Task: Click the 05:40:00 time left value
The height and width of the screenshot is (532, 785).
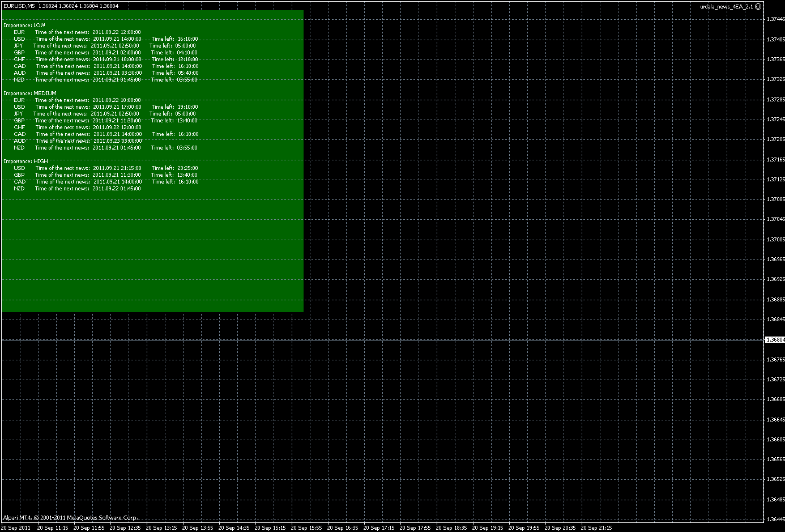Action: [188, 73]
